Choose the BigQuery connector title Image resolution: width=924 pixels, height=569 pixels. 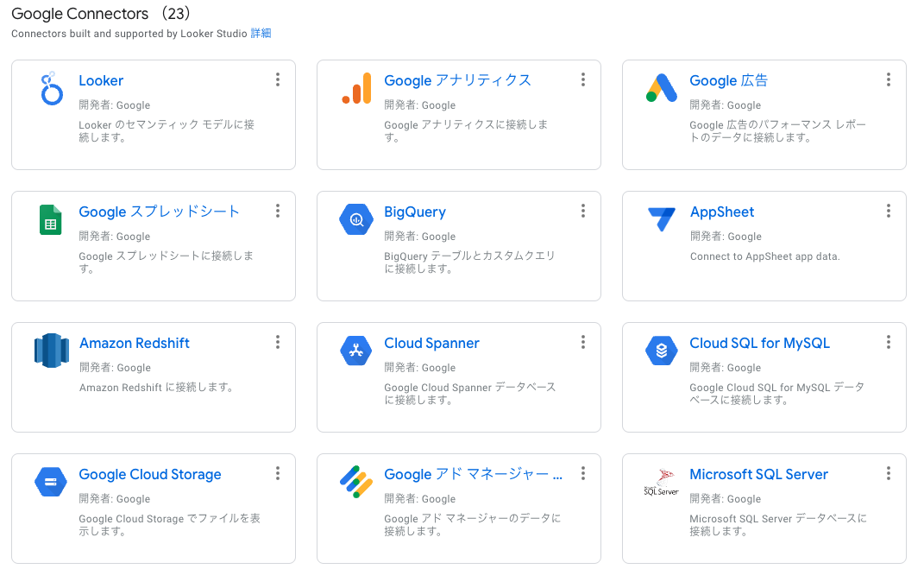point(415,212)
